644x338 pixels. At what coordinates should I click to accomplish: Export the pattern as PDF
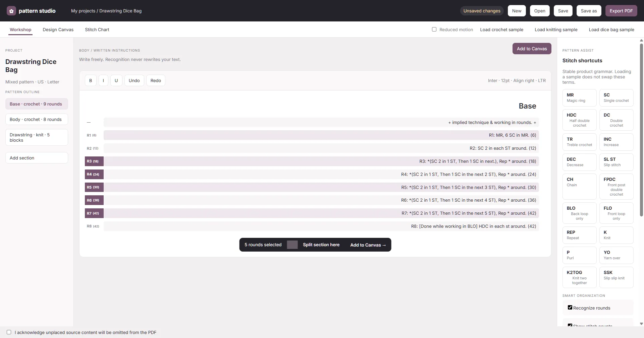(x=621, y=11)
